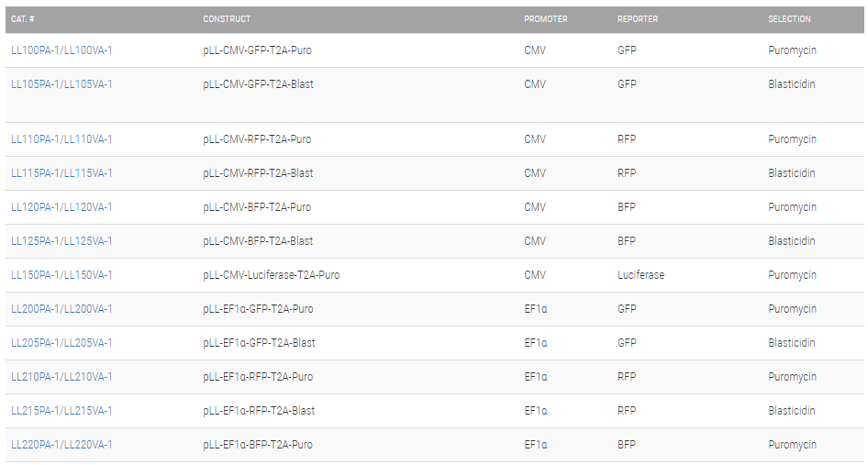The image size is (868, 465).
Task: Click the CAT. # column header
Action: pos(24,19)
